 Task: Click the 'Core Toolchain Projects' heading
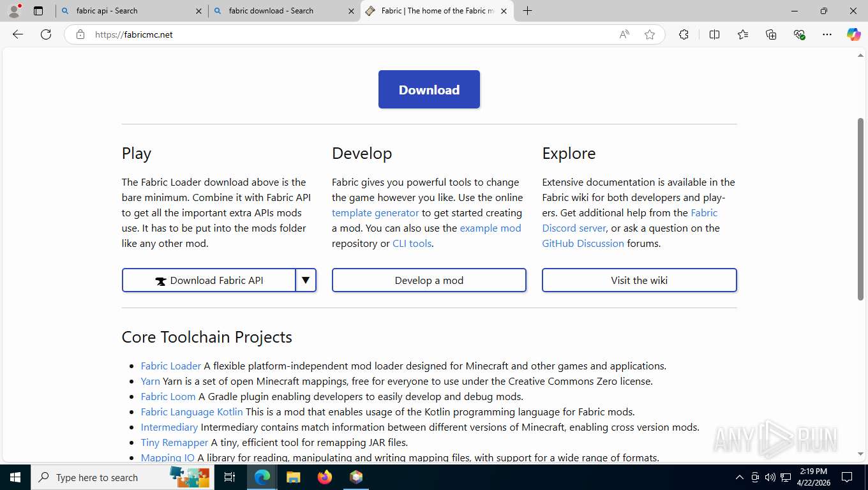(x=207, y=337)
